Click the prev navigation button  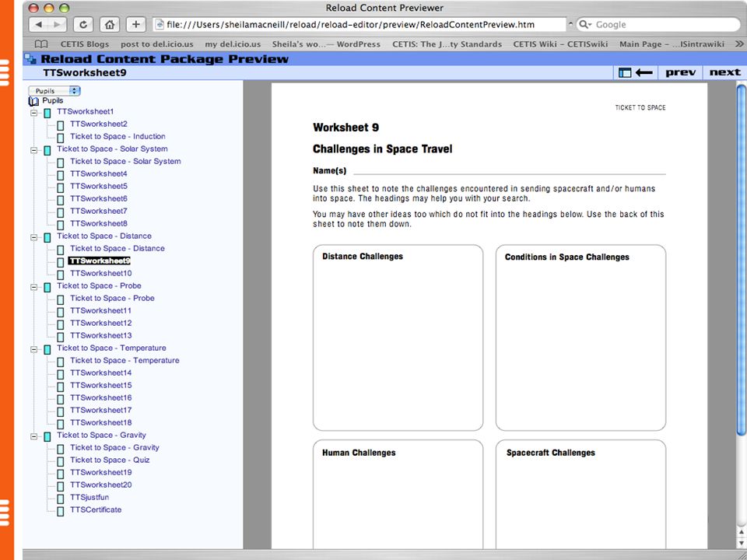tap(680, 72)
